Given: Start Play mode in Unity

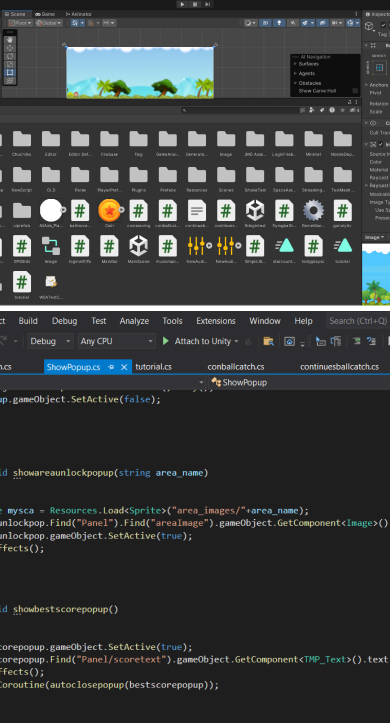Looking at the screenshot, I should click(183, 4).
